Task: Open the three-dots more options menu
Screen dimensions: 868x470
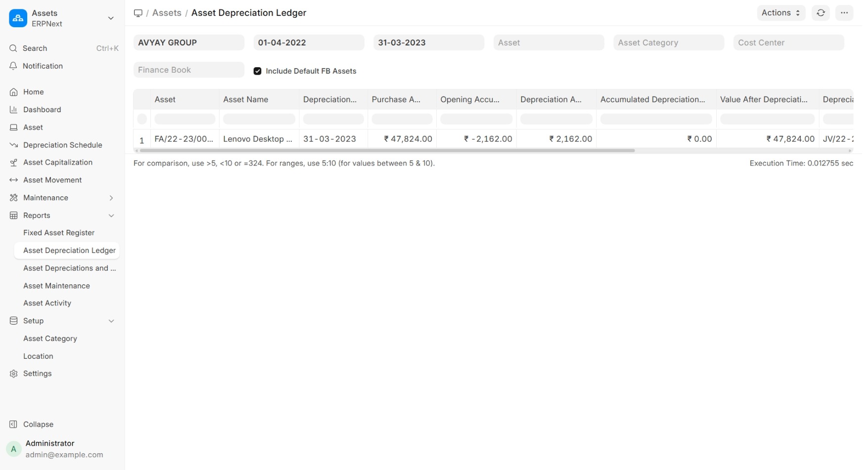Action: pyautogui.click(x=844, y=13)
